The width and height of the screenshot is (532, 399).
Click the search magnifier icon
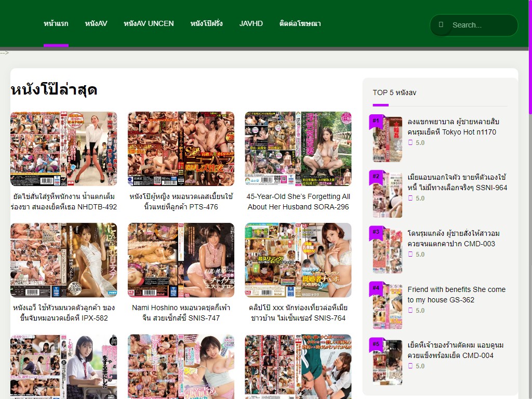coord(441,25)
